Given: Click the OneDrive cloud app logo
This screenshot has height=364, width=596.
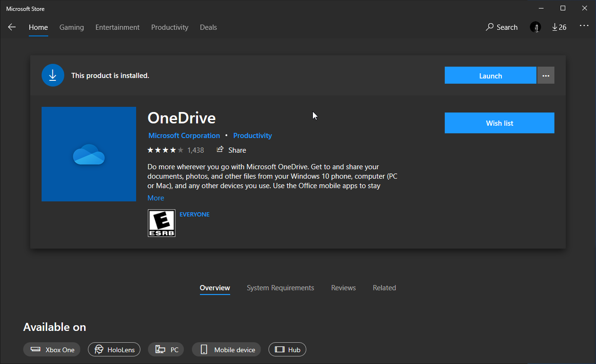Looking at the screenshot, I should click(88, 154).
